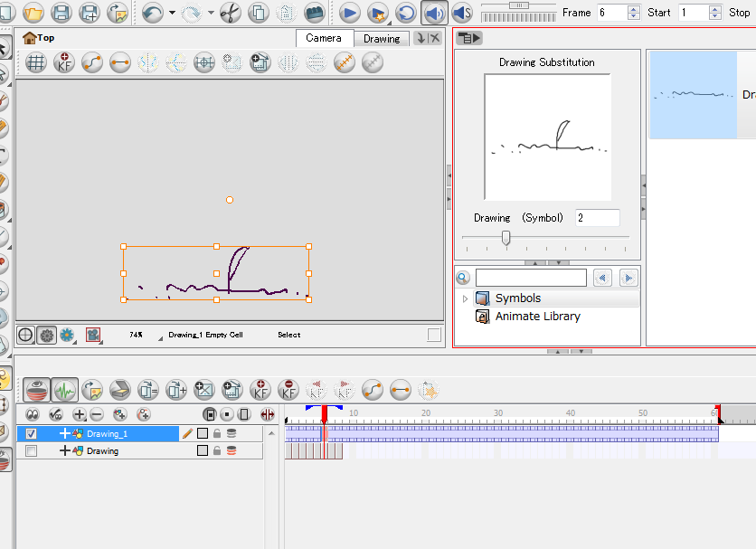Set motion keyframe in Camera view toolbar
The image size is (756, 549).
(92, 62)
